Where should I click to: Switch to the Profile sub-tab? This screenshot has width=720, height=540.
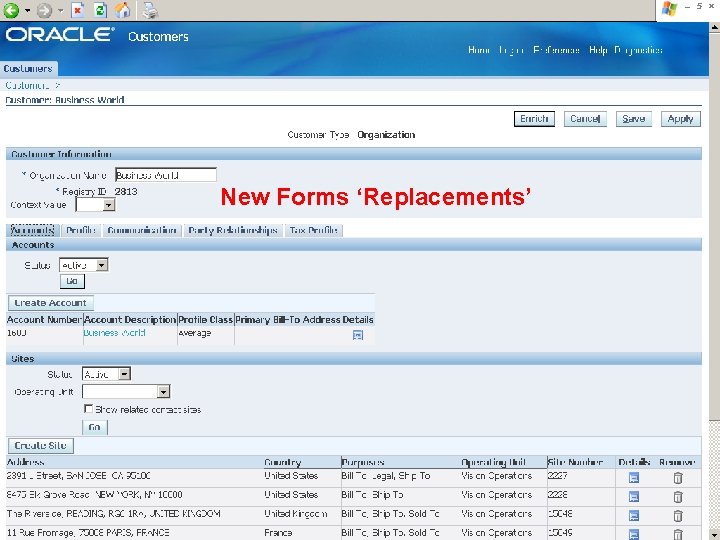(x=81, y=230)
